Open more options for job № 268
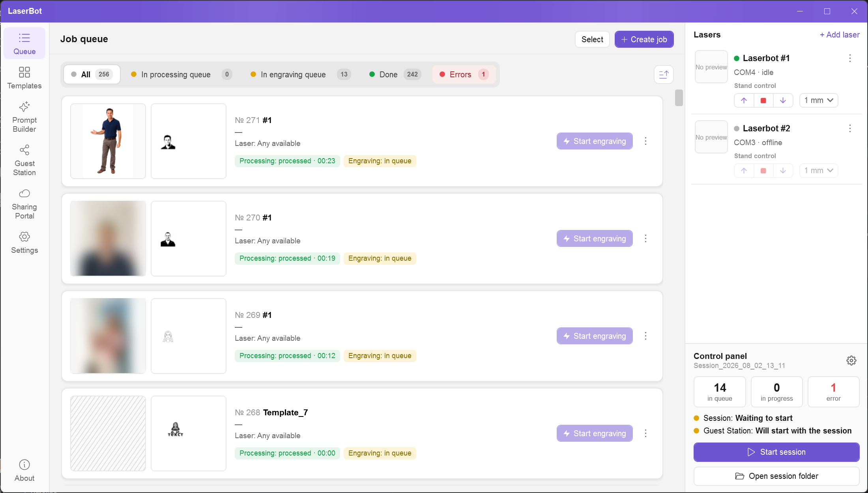Screen dimensions: 868x493 [x=645, y=433]
